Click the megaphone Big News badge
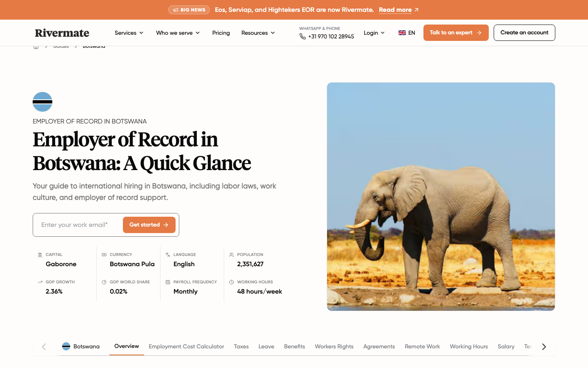588x368 pixels. (189, 10)
